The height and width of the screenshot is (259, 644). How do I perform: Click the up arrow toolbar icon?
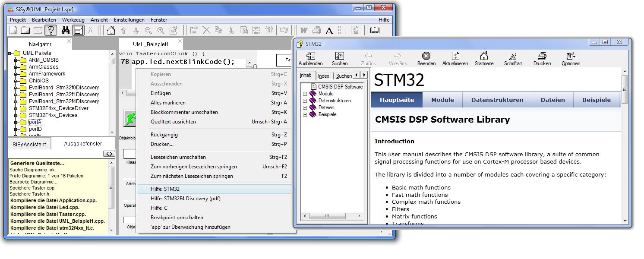124,30
